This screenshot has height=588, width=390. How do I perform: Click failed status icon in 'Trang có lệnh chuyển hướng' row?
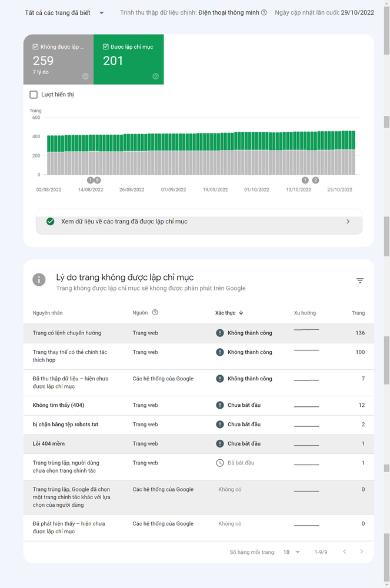point(220,333)
